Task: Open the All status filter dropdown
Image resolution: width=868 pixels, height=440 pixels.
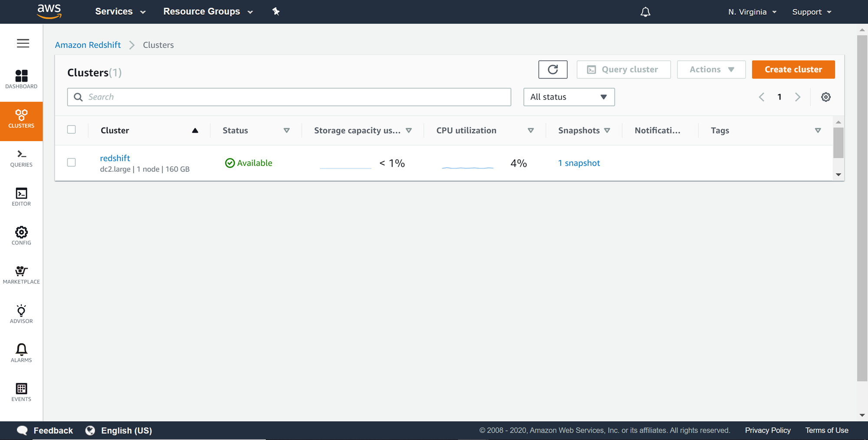Action: [x=569, y=97]
